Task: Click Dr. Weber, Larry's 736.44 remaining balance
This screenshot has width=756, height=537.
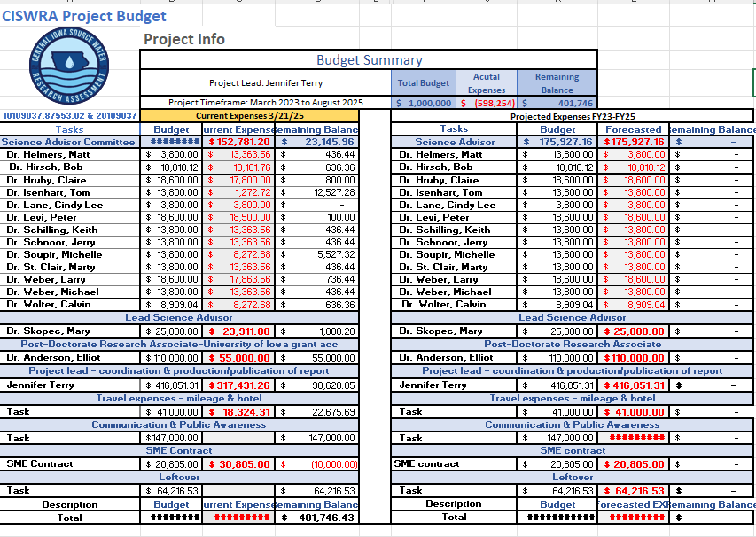Action: pyautogui.click(x=316, y=279)
